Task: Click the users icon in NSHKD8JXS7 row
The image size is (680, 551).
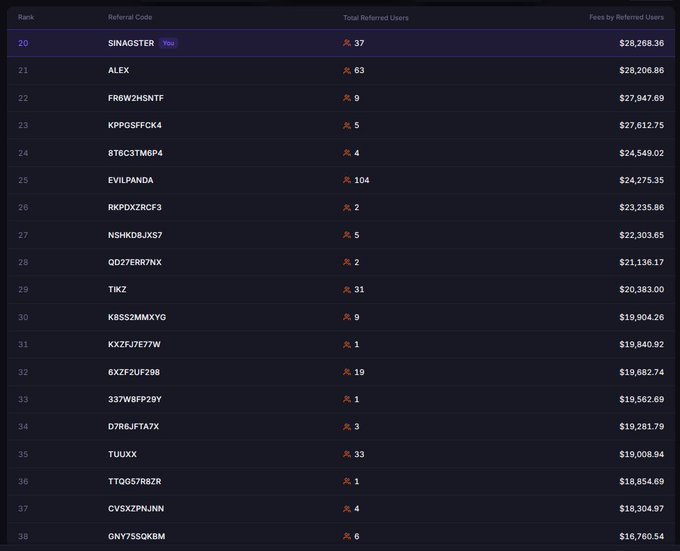Action: [347, 235]
